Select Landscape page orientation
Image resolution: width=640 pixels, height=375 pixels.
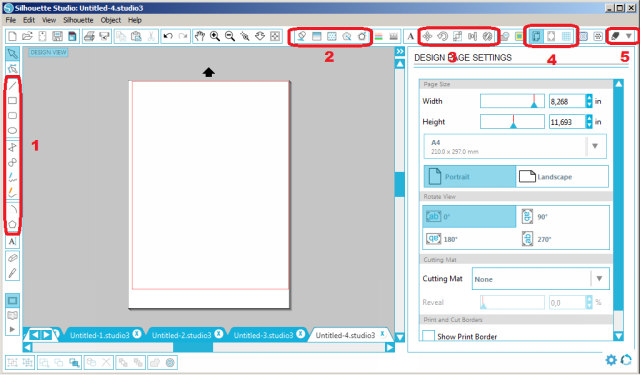562,177
